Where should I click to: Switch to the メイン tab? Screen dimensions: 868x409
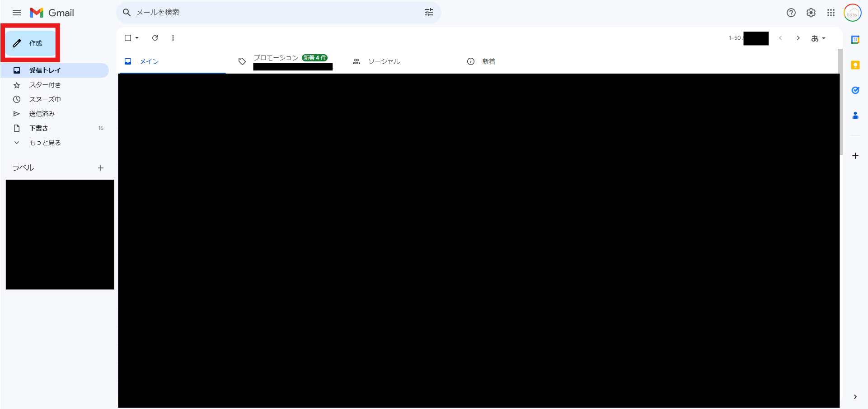pos(172,61)
